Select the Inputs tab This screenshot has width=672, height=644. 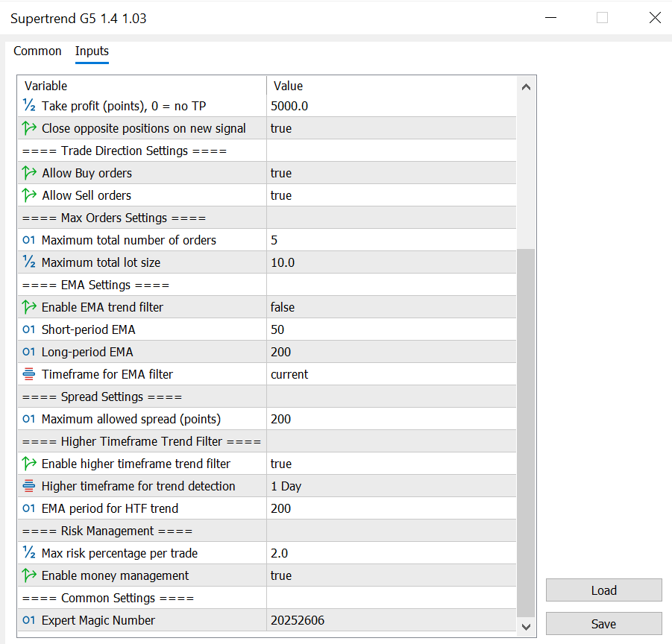(x=92, y=51)
